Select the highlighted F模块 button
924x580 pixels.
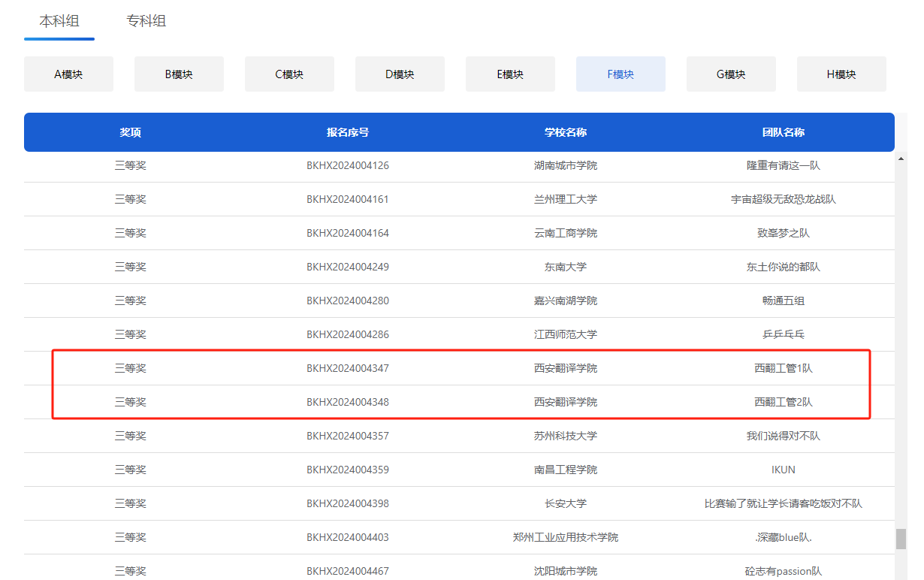621,74
